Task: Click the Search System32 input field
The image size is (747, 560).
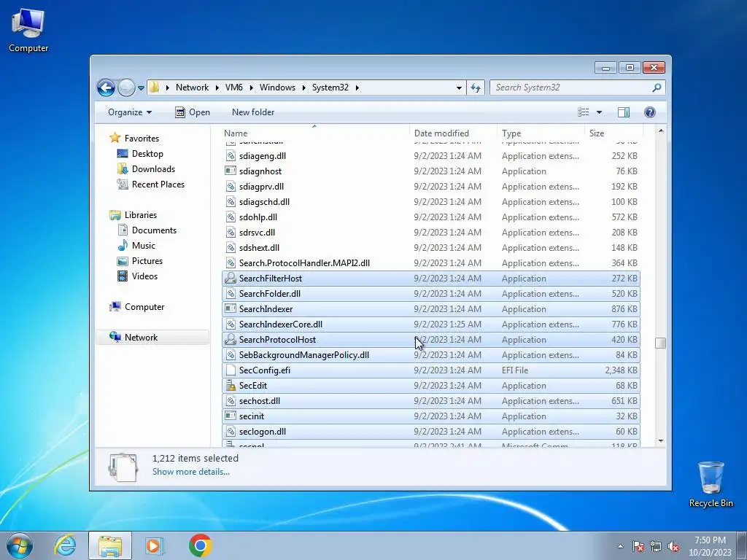Action: pos(571,87)
